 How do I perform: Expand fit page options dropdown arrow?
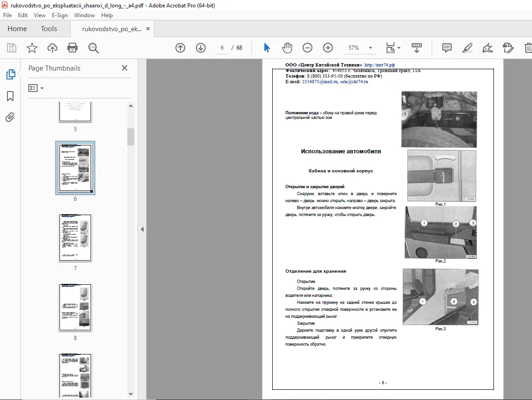click(399, 48)
